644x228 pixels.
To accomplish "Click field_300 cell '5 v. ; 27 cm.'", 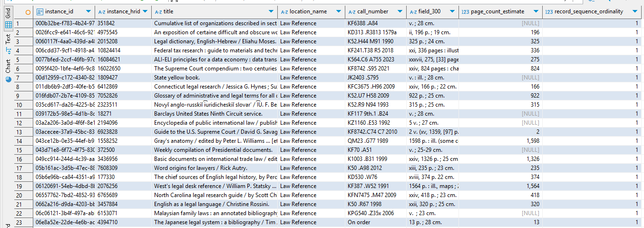I will 432,123.
